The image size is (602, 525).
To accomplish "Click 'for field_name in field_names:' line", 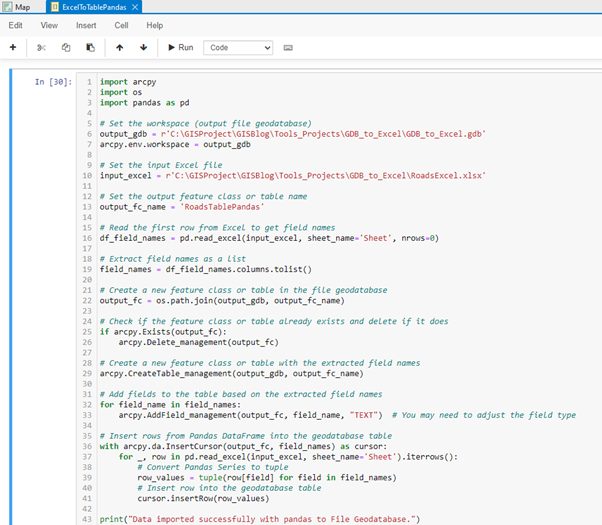I will pyautogui.click(x=170, y=404).
